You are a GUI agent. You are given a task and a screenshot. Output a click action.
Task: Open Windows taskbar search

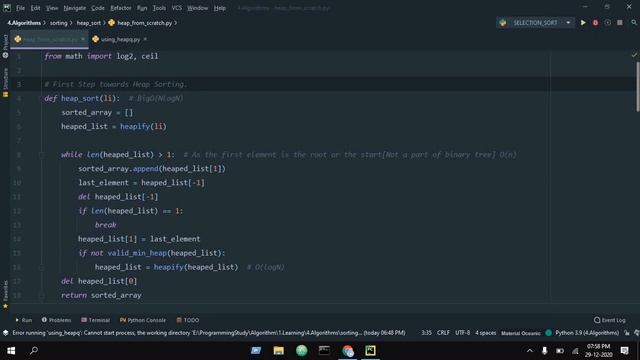[x=34, y=351]
